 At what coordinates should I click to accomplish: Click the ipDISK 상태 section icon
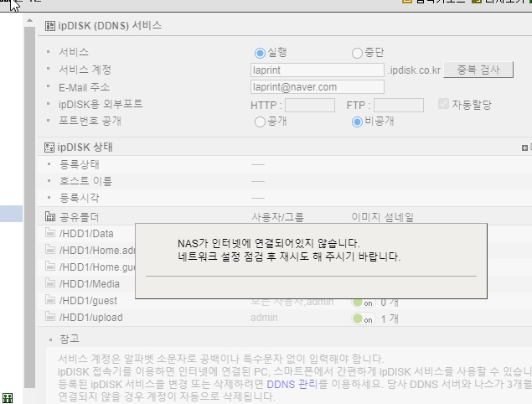click(x=49, y=148)
